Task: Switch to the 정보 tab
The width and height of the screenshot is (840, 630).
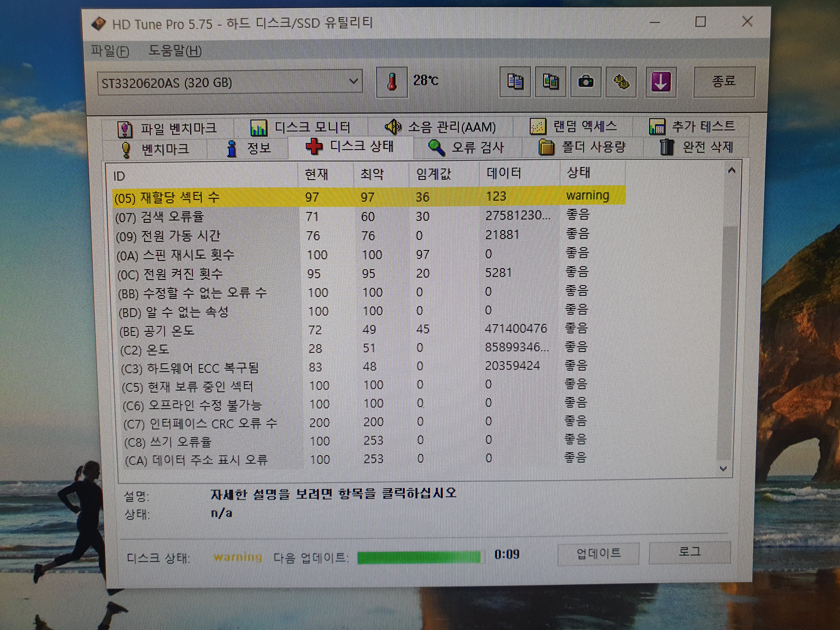Action: click(x=248, y=148)
